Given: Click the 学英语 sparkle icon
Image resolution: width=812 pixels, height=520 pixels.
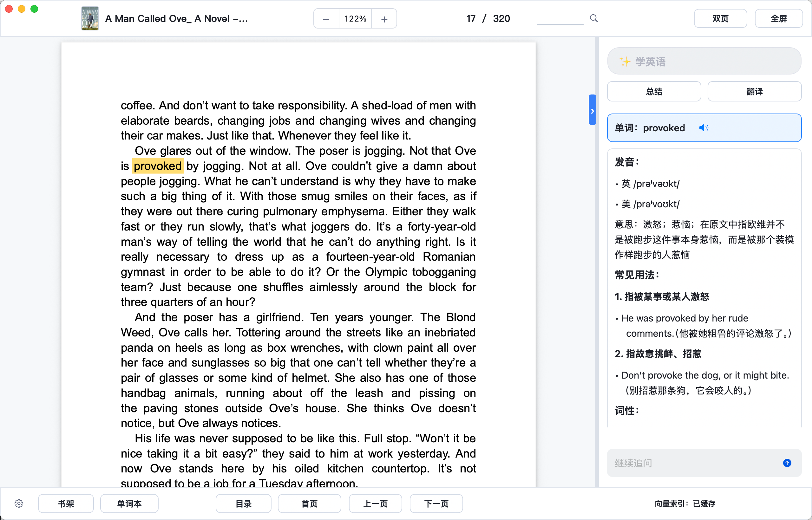Looking at the screenshot, I should pos(625,62).
